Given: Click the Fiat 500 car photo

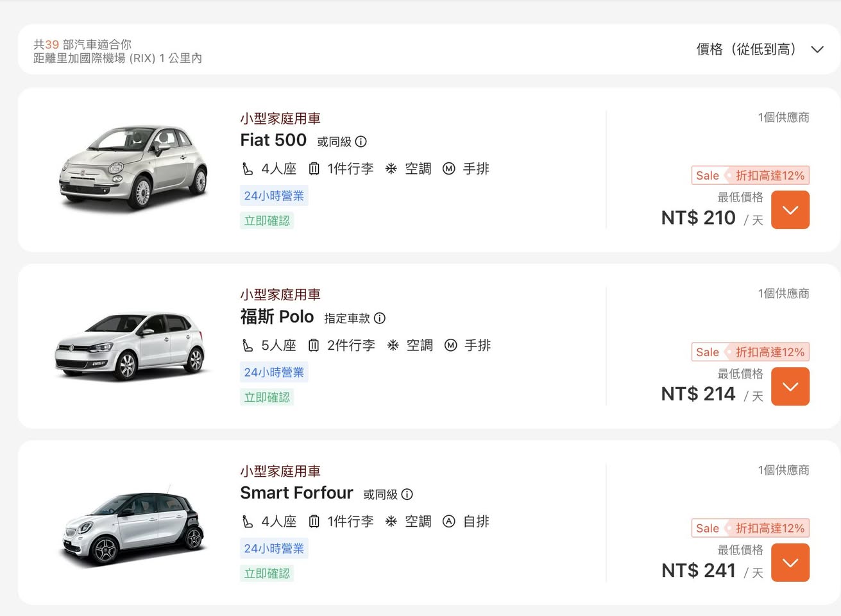Looking at the screenshot, I should click(x=133, y=167).
